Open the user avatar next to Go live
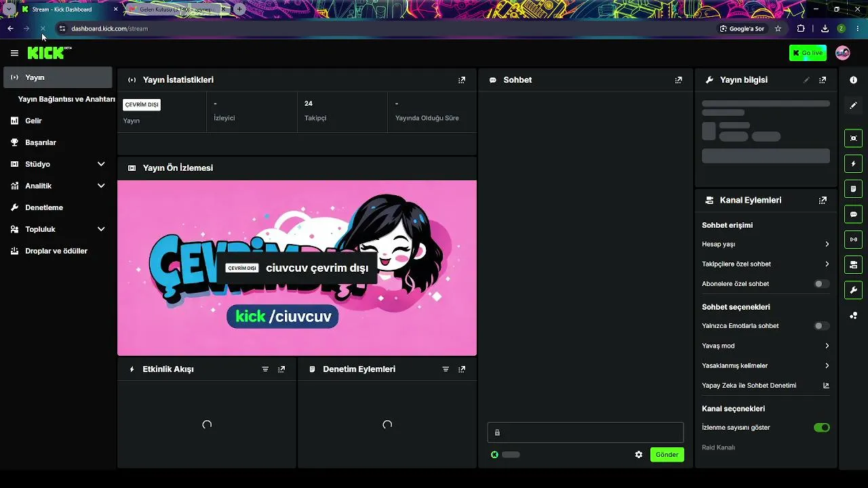Screen dimensions: 868x488 843,53
